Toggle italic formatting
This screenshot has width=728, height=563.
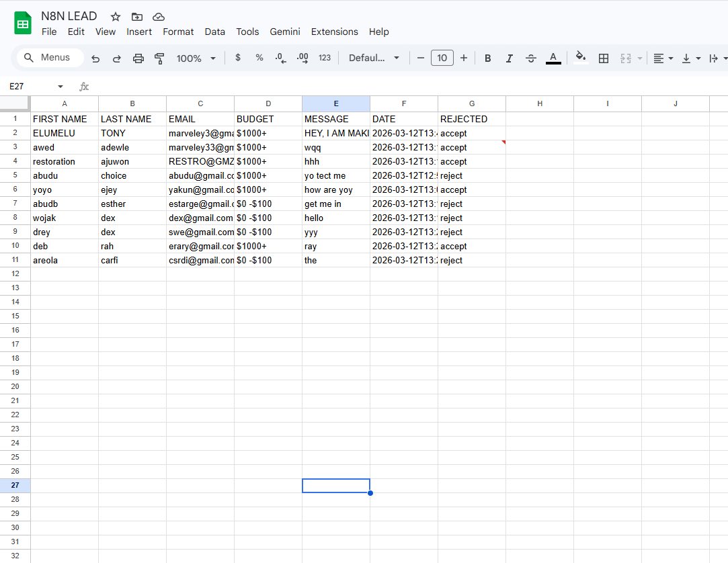point(510,58)
